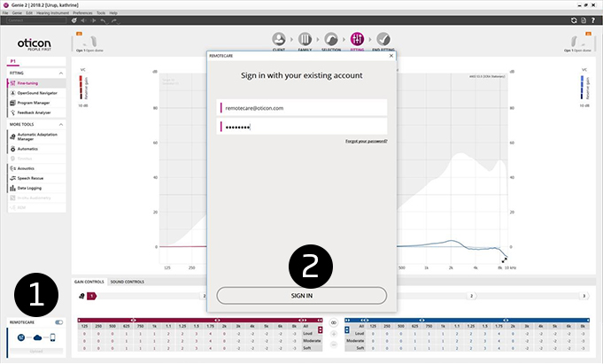Click the red up/down stepper beside left gain table
This screenshot has width=603, height=364.
(x=320, y=329)
